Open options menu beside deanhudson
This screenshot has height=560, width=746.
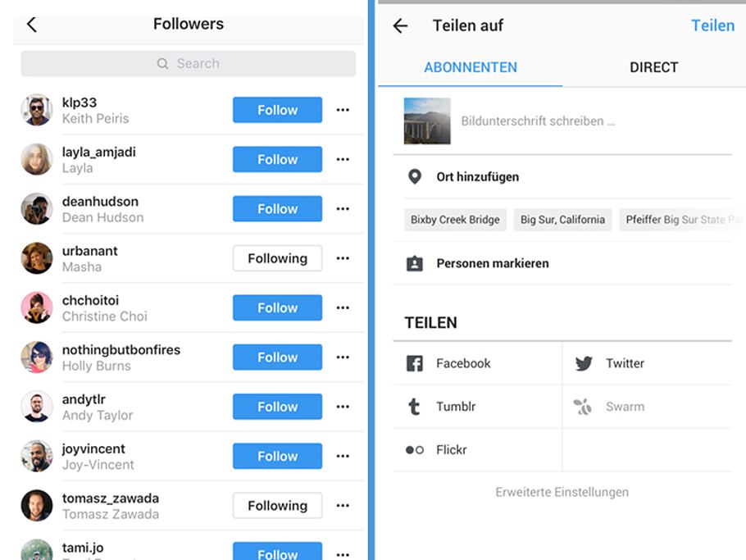[343, 209]
